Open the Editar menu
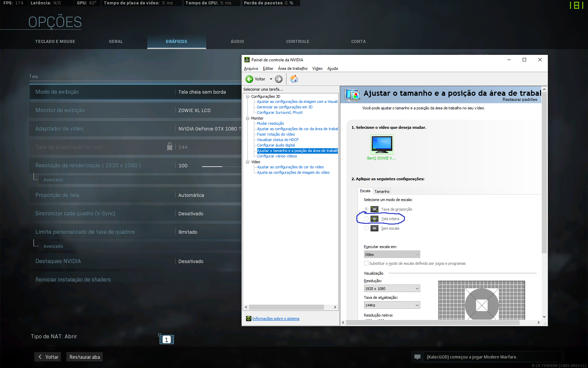Viewport: 588px width, 368px height. [x=268, y=68]
